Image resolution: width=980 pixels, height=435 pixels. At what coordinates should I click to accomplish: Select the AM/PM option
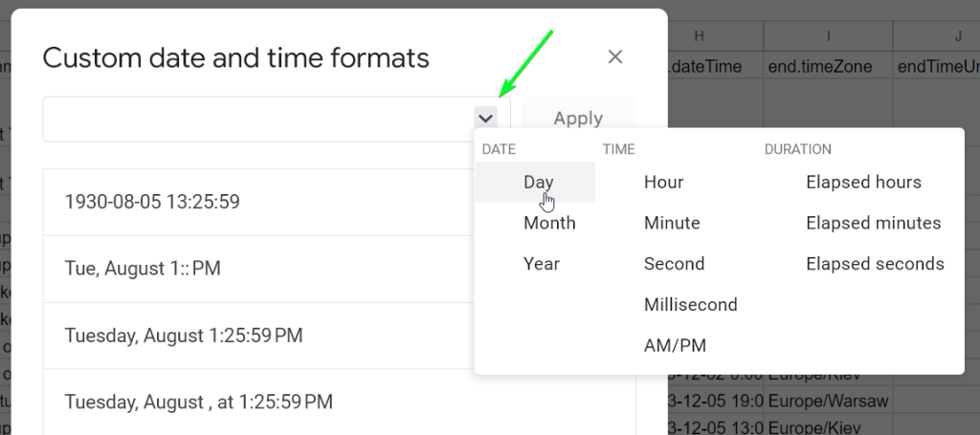tap(675, 345)
